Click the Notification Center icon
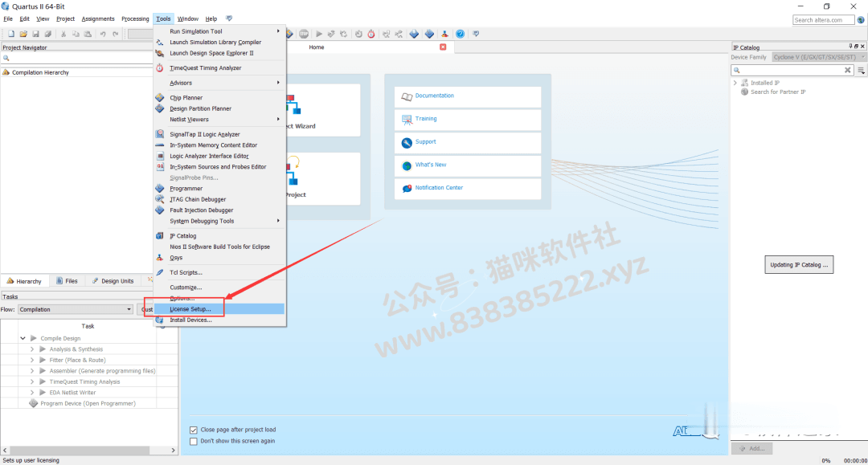868x465 pixels. pos(407,189)
